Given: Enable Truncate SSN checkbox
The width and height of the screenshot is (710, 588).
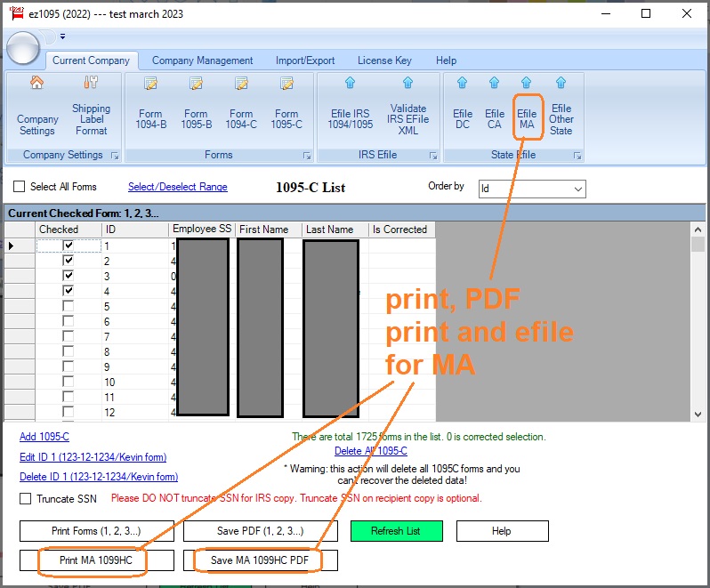Looking at the screenshot, I should (x=25, y=499).
